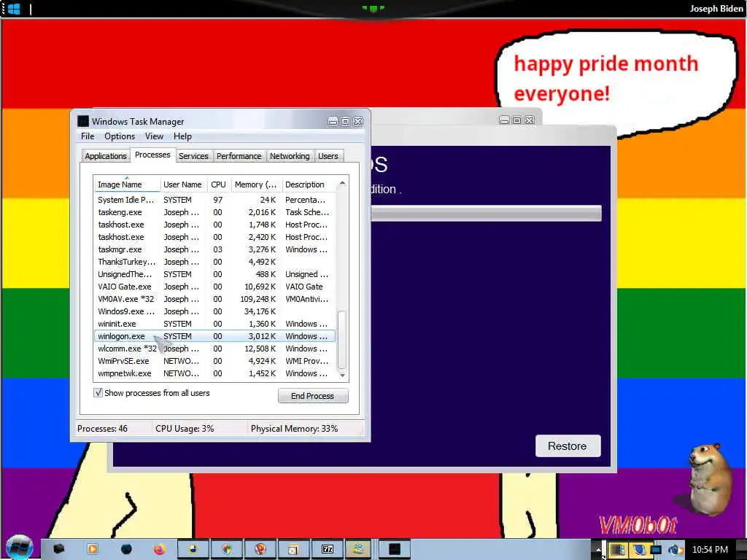
Task: Open the View menu
Action: [154, 136]
